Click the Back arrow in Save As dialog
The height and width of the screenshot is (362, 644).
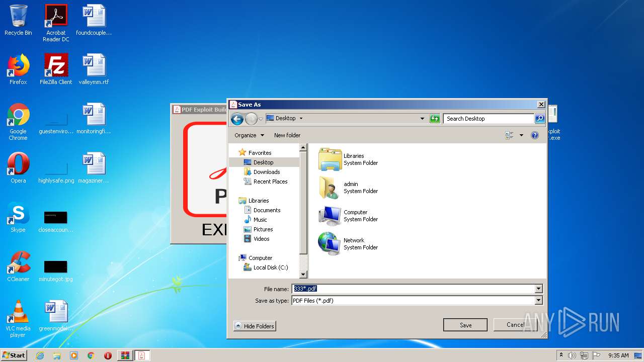coord(237,119)
